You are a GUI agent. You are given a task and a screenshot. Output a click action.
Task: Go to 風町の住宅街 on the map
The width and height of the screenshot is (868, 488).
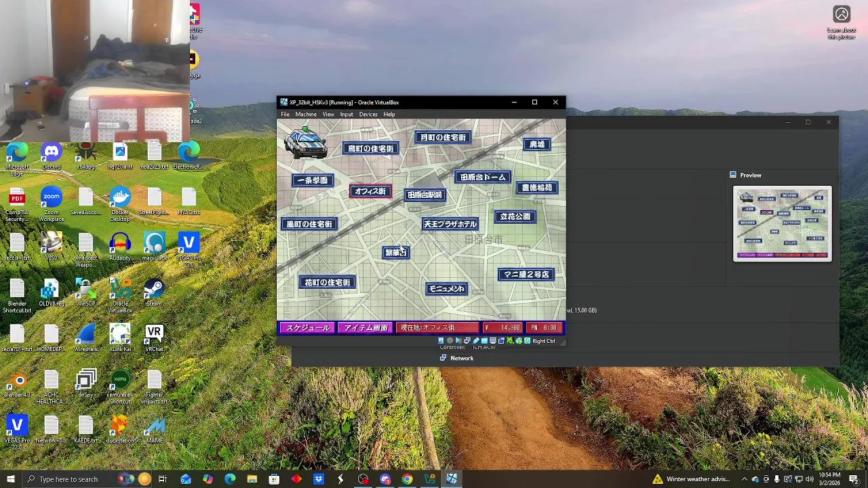coord(309,224)
